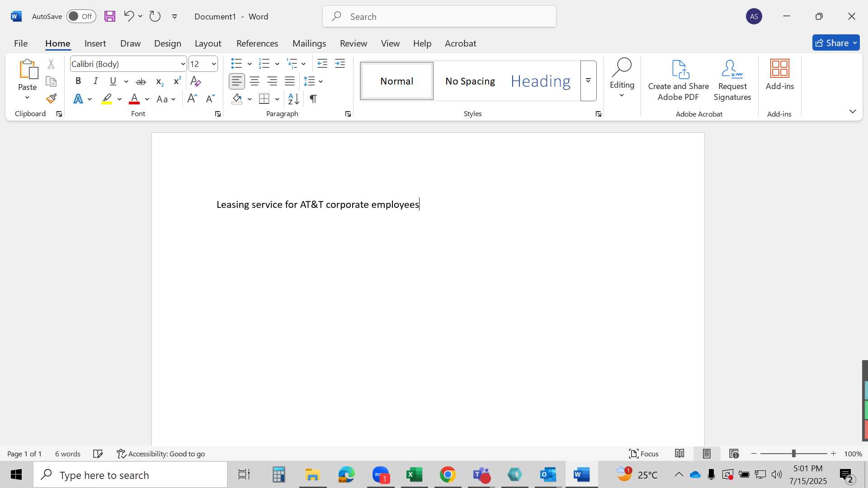Toggle Bold formatting
Image resolution: width=868 pixels, height=488 pixels.
(78, 81)
